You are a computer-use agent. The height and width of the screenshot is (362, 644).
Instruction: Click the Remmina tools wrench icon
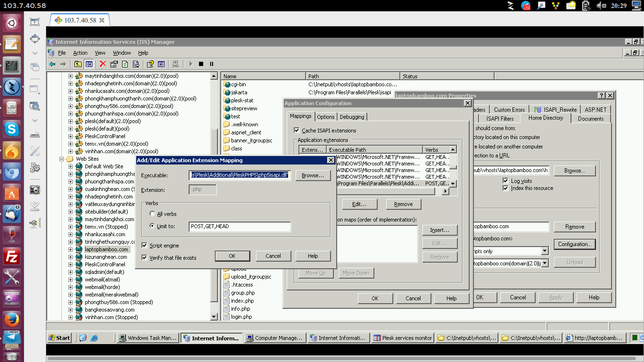click(x=34, y=151)
